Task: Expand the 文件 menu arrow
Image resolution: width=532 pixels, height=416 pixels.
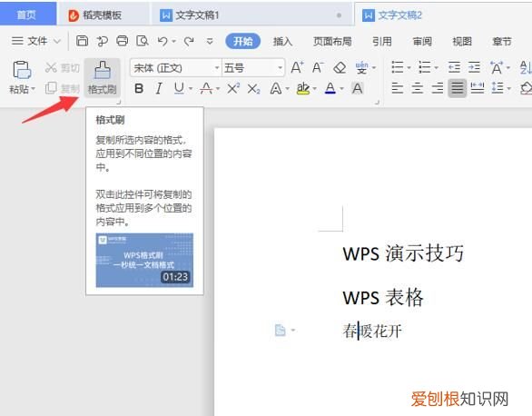Action: [x=57, y=42]
